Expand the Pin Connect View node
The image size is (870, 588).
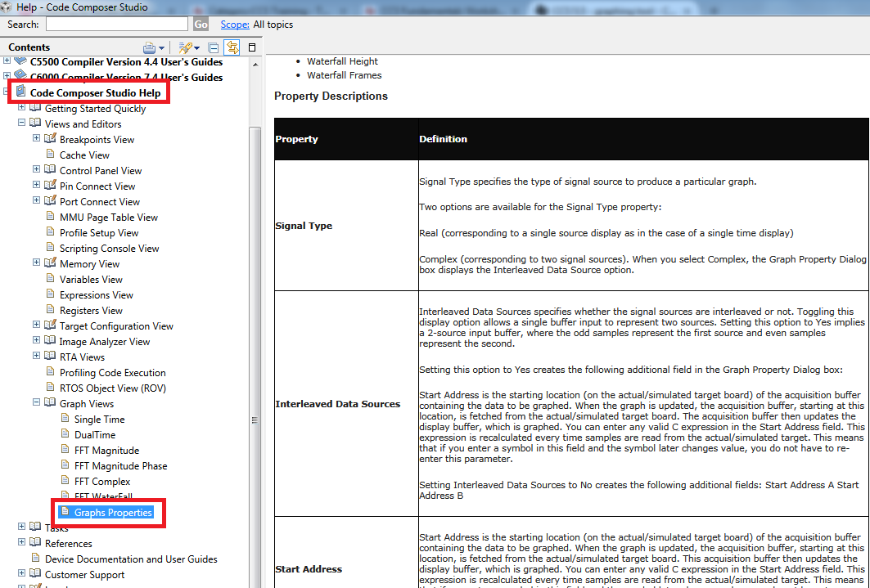(37, 185)
